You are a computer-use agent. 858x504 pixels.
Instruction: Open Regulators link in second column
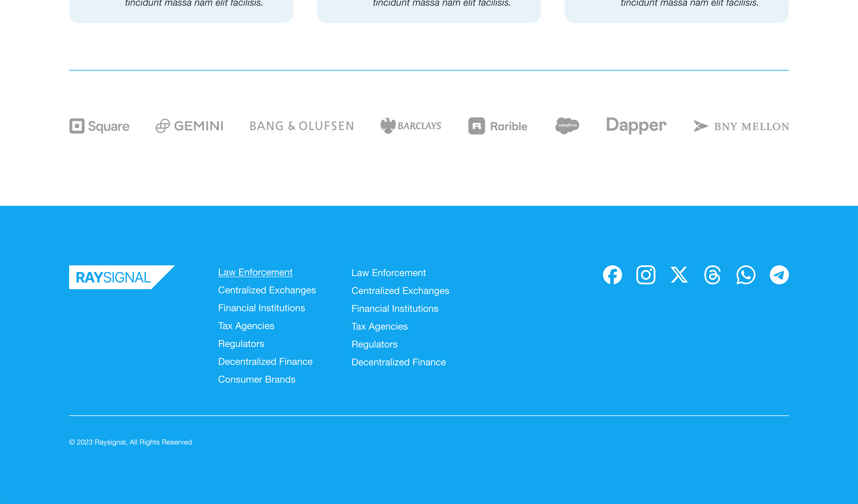374,344
